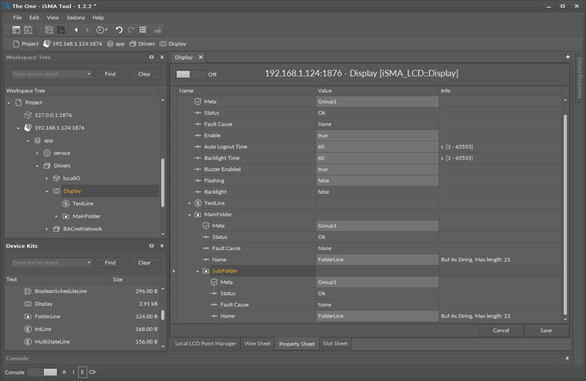Collapse the 192.168.1.124:1876 tree node
586x381 pixels.
pyautogui.click(x=18, y=128)
